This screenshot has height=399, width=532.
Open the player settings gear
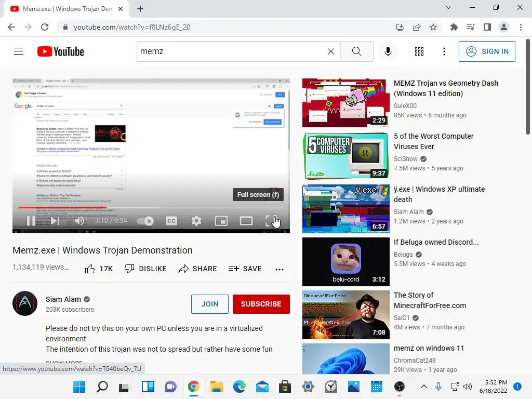pyautogui.click(x=196, y=221)
